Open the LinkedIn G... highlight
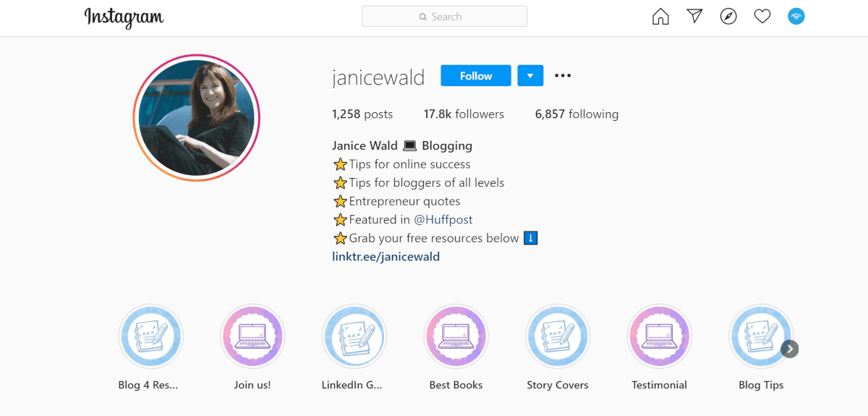Image resolution: width=868 pixels, height=416 pixels. 354,336
